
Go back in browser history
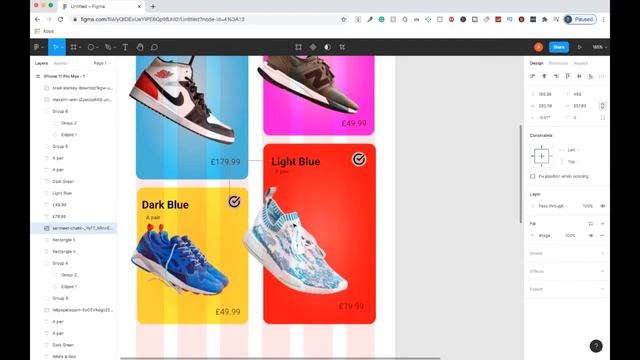click(37, 19)
